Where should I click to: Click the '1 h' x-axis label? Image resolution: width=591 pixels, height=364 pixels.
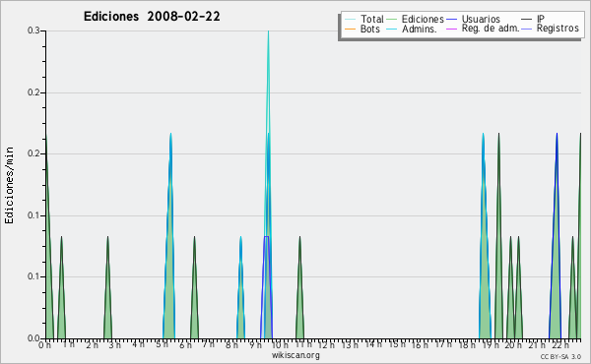(68, 344)
